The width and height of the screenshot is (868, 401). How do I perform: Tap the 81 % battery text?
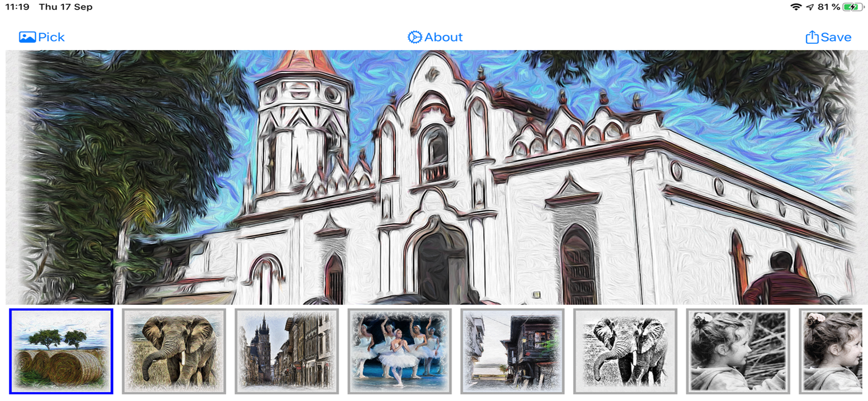pyautogui.click(x=829, y=7)
